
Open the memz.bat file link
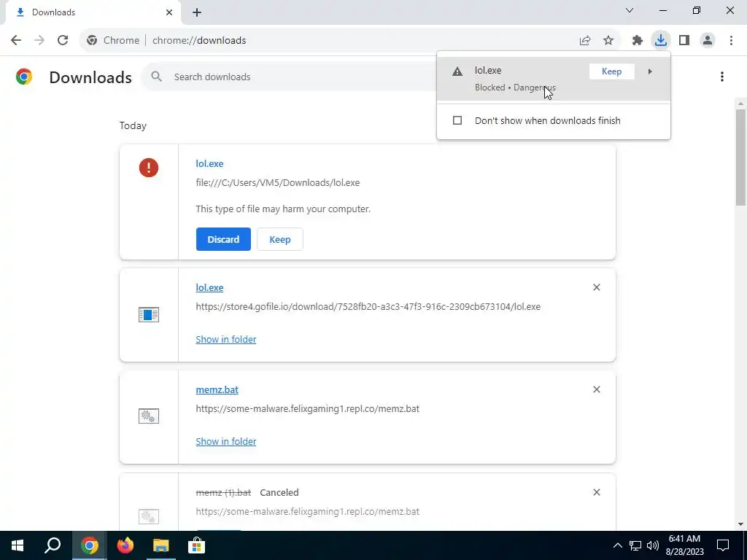click(217, 389)
